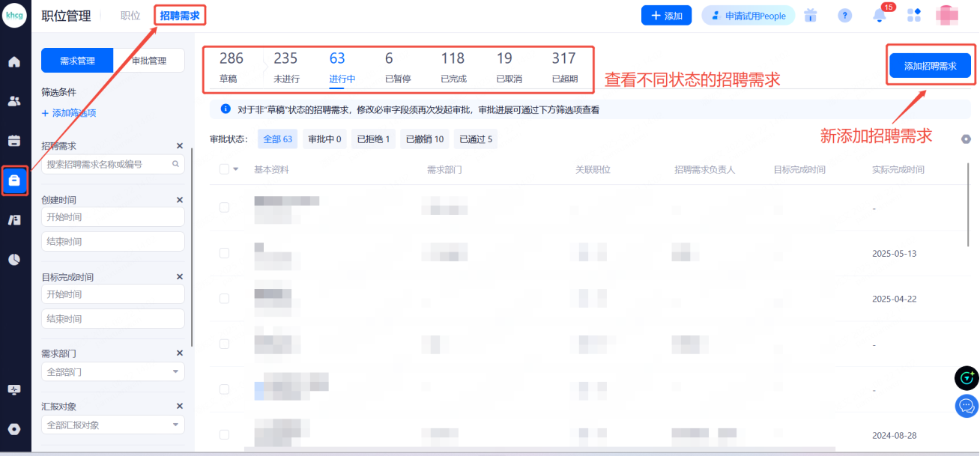Open the dropdown arrow beside header checkbox
Image resolution: width=980 pixels, height=456 pixels.
click(x=236, y=169)
